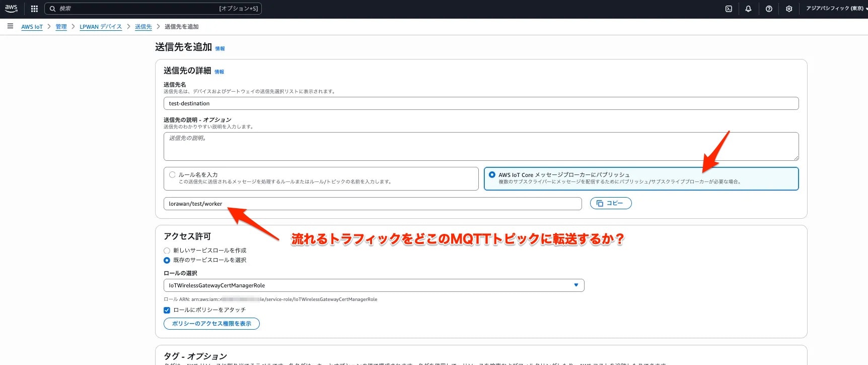This screenshot has width=868, height=365.
Task: Select 新しいサービスロールを作成 radio
Action: pos(167,251)
